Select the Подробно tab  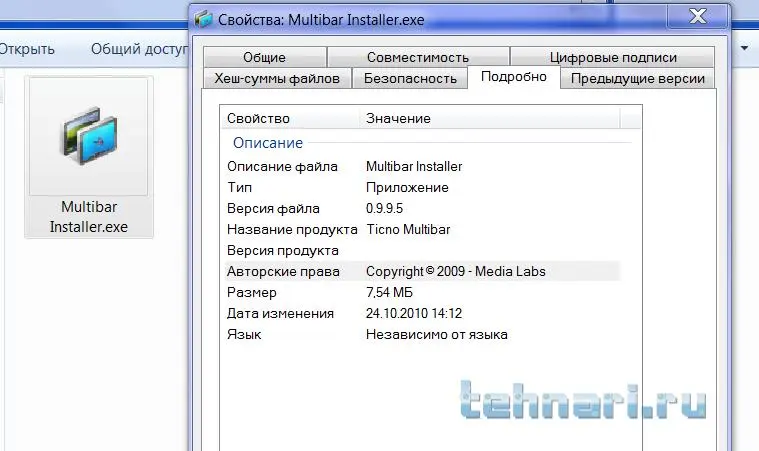(x=514, y=77)
